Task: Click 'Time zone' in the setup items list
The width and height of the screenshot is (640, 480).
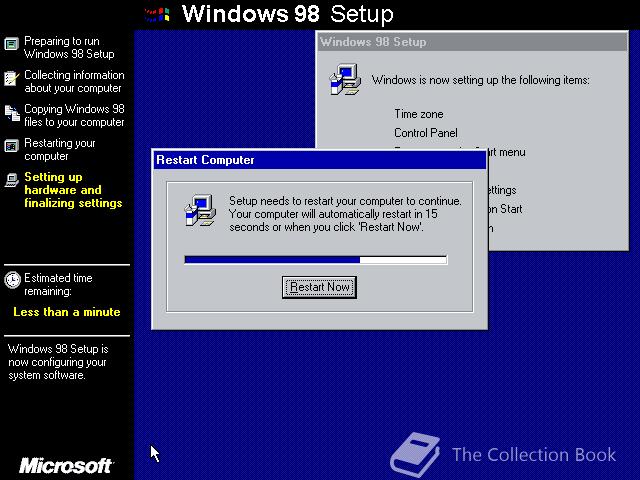Action: point(419,114)
